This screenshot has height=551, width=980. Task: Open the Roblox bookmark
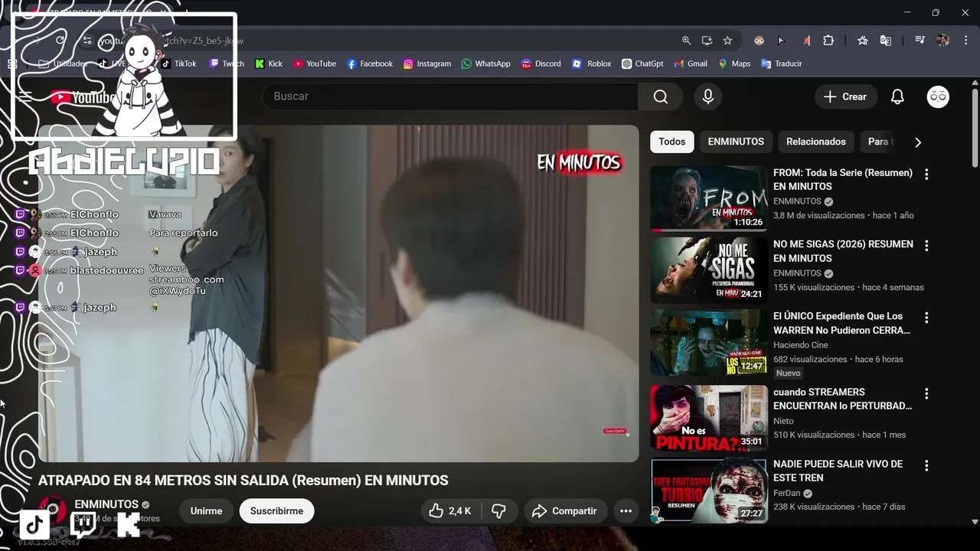[x=592, y=64]
